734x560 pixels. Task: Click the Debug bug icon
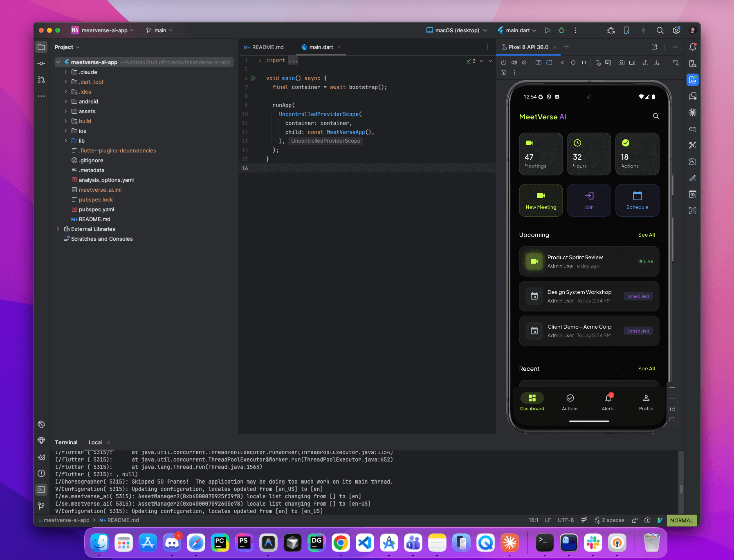pyautogui.click(x=561, y=30)
